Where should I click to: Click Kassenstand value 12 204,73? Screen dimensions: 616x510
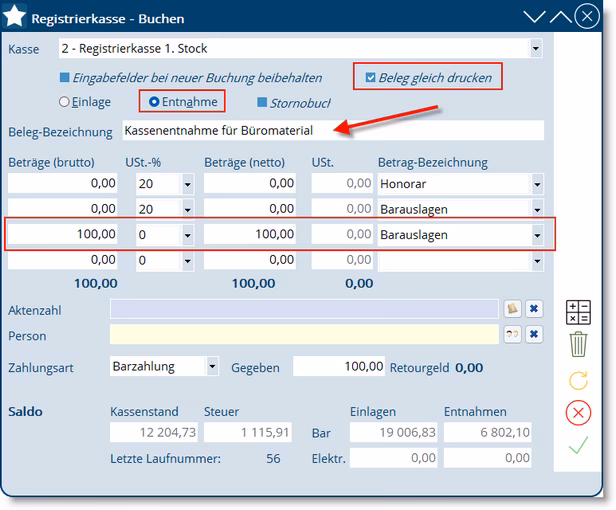click(154, 432)
